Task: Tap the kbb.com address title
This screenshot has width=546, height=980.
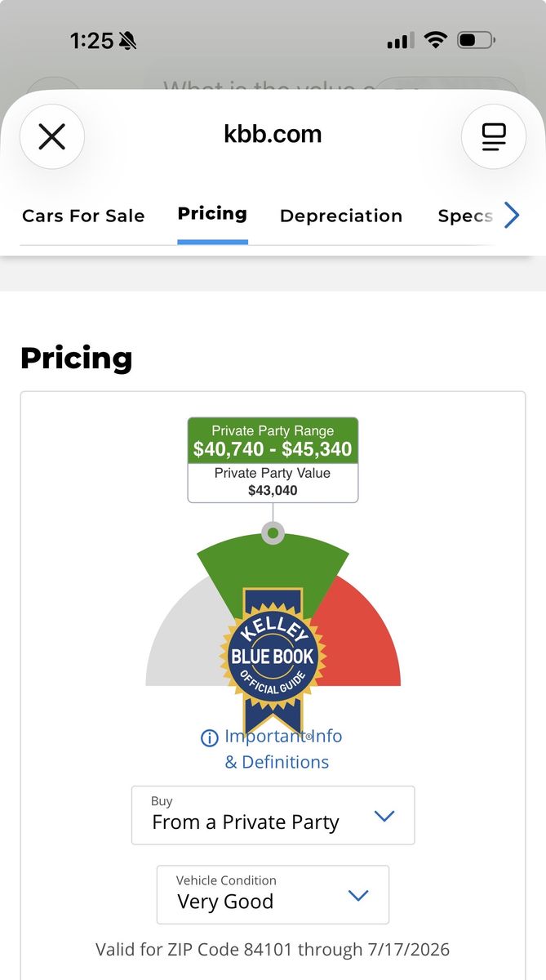Action: [273, 135]
